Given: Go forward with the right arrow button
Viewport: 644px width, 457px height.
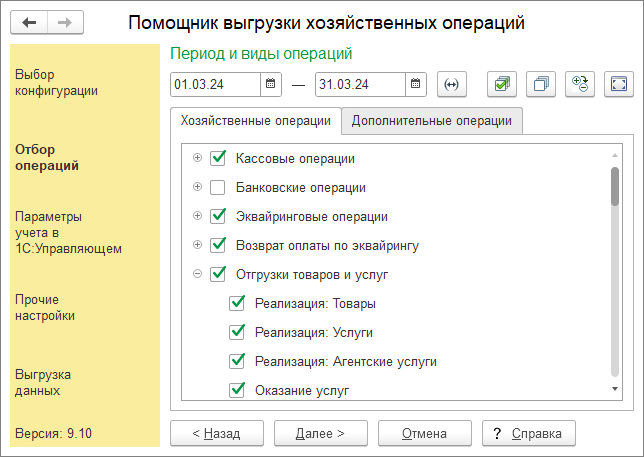Looking at the screenshot, I should tap(65, 23).
